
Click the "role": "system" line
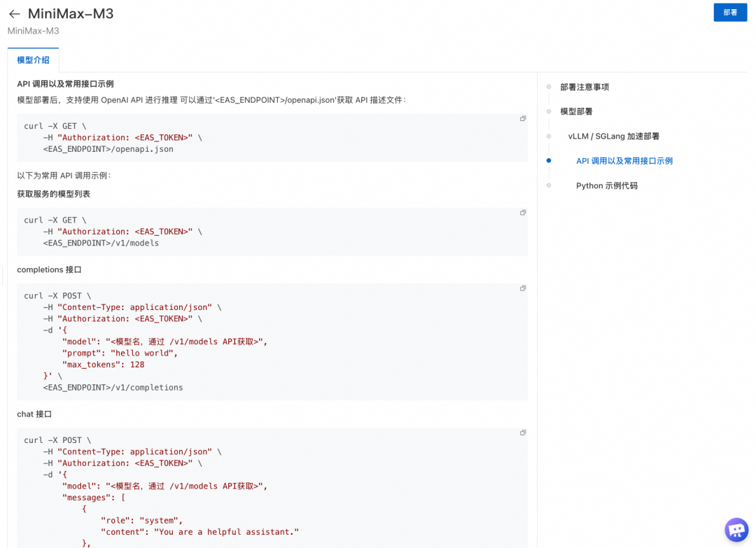coord(141,521)
